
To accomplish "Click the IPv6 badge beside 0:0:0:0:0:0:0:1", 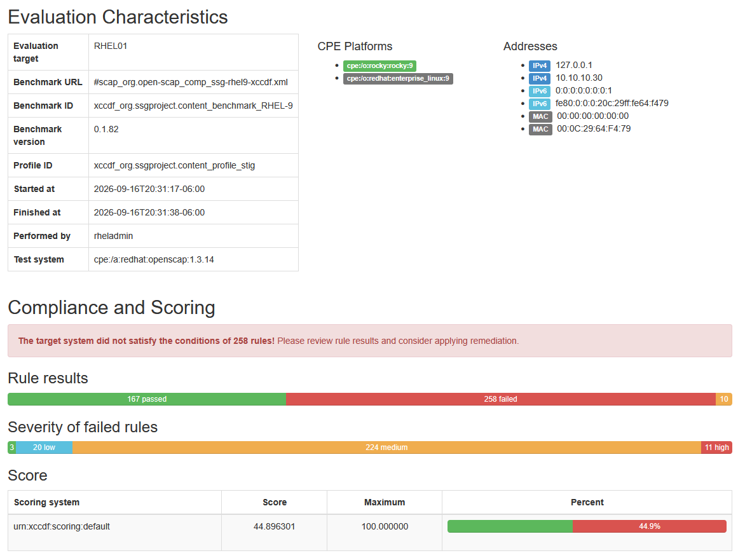I will pos(539,91).
